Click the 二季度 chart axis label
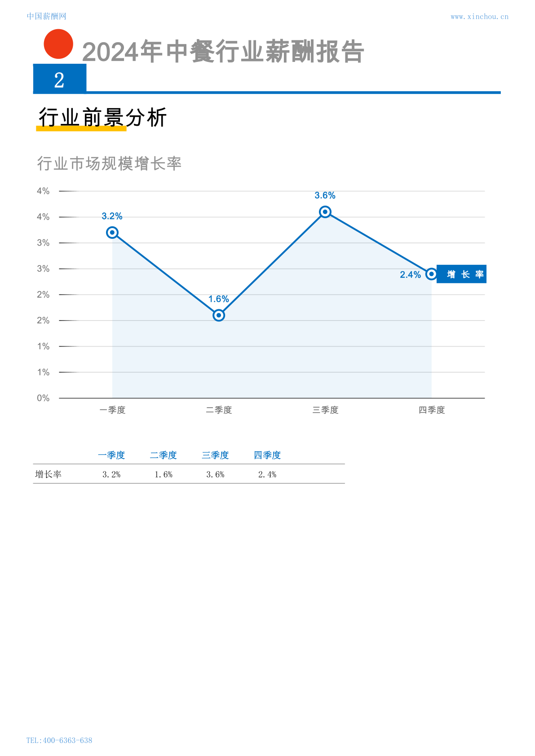535x756 pixels. [219, 410]
